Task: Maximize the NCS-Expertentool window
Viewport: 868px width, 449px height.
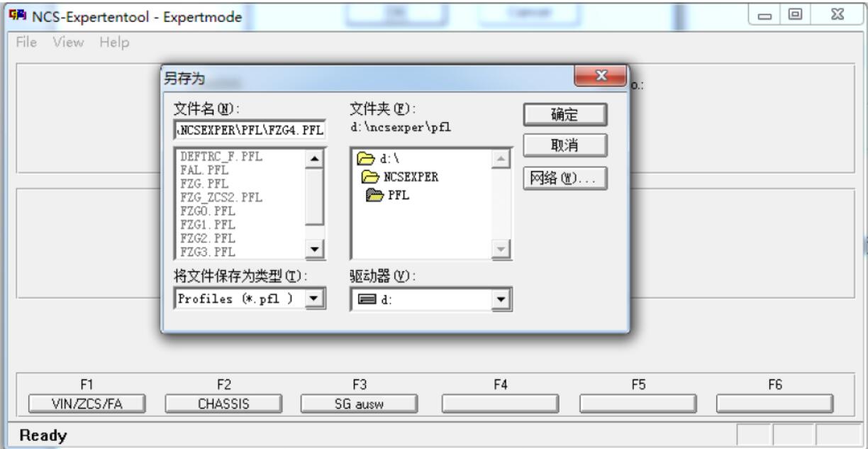Action: pos(794,16)
